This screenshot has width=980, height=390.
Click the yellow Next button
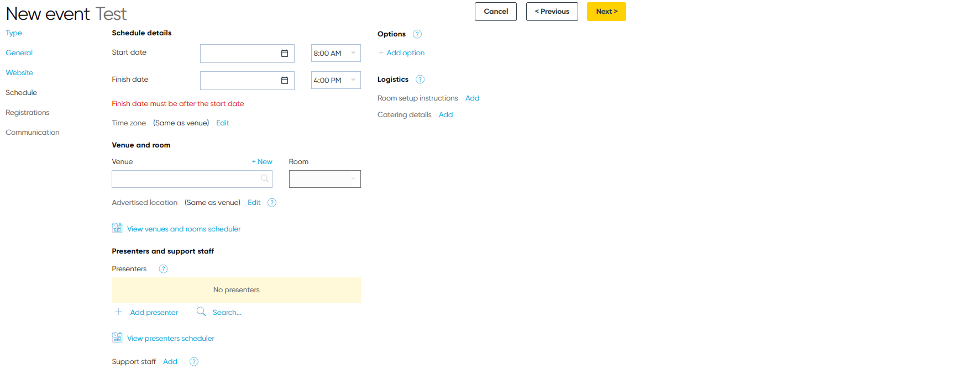click(x=606, y=12)
